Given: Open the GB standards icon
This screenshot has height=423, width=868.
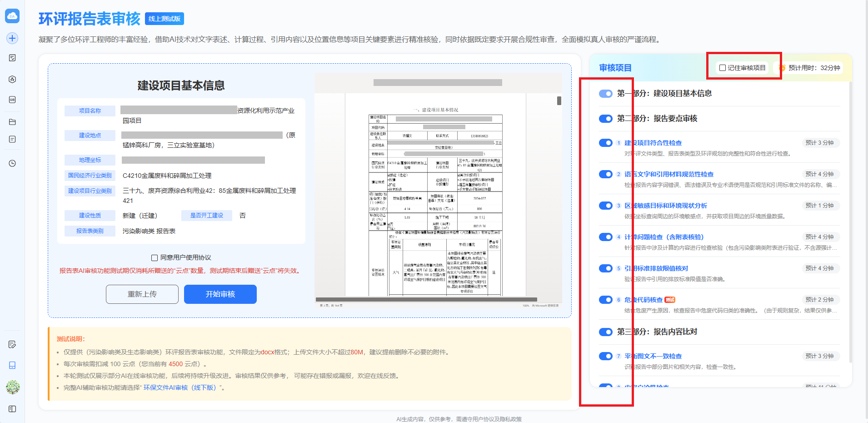Looking at the screenshot, I should (12, 100).
